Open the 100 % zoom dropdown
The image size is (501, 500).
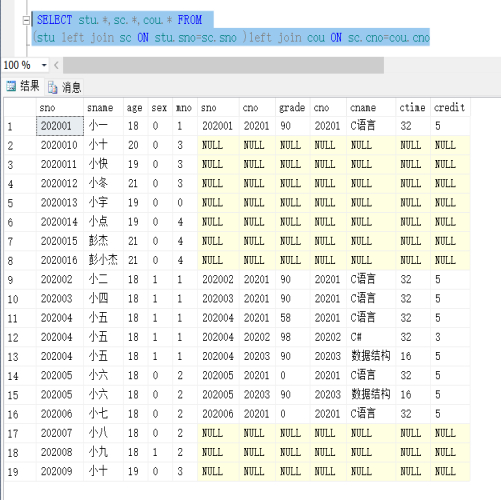(44, 65)
